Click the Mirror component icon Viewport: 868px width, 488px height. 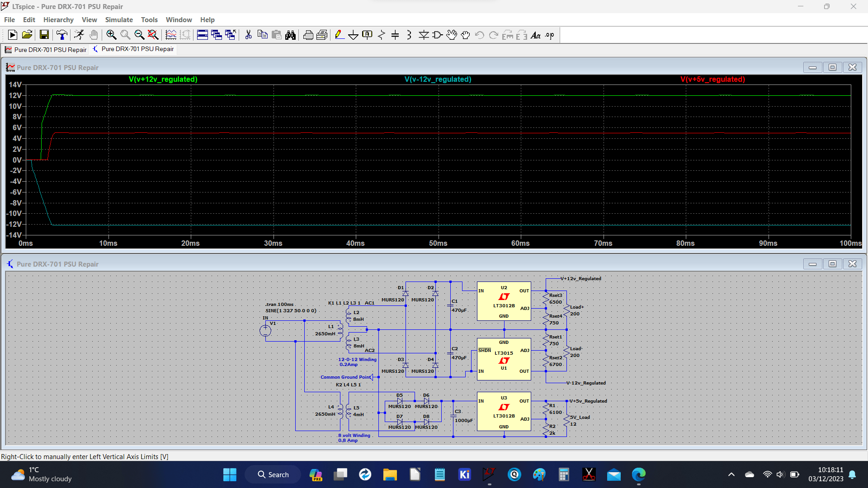tap(522, 35)
